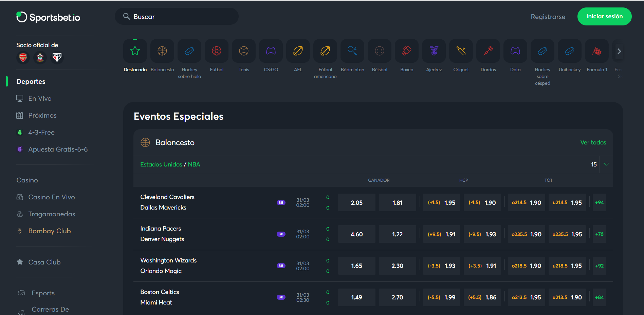Image resolution: width=644 pixels, height=315 pixels.
Task: Expand +76 more markets for Pacers game
Action: click(599, 234)
